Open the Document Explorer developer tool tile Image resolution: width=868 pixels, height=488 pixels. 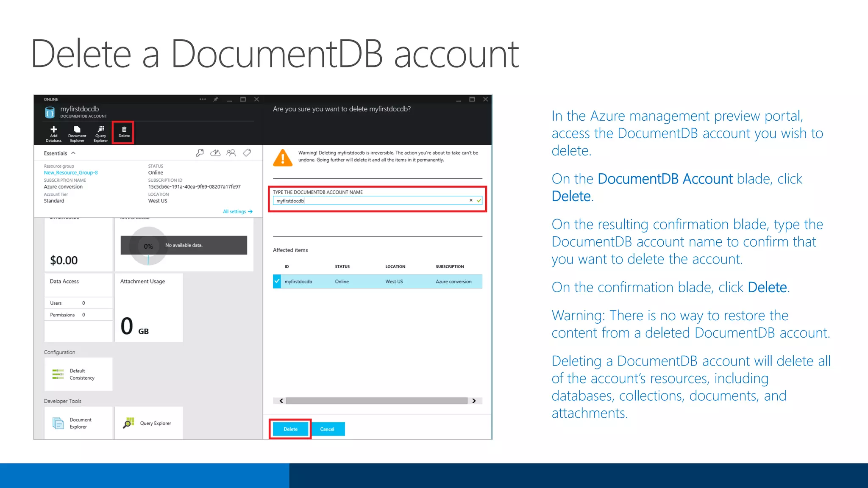tap(78, 423)
